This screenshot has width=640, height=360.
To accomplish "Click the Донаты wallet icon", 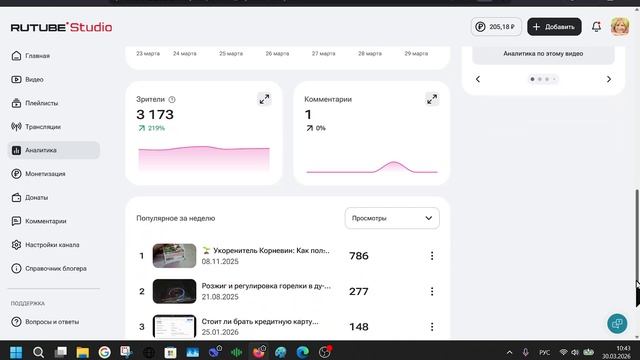I will tap(16, 198).
